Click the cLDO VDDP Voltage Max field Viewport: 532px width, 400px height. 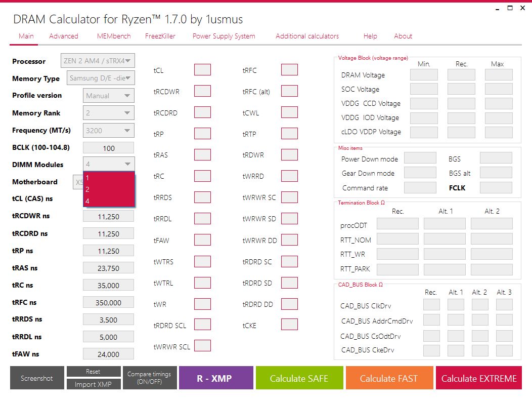coord(499,132)
